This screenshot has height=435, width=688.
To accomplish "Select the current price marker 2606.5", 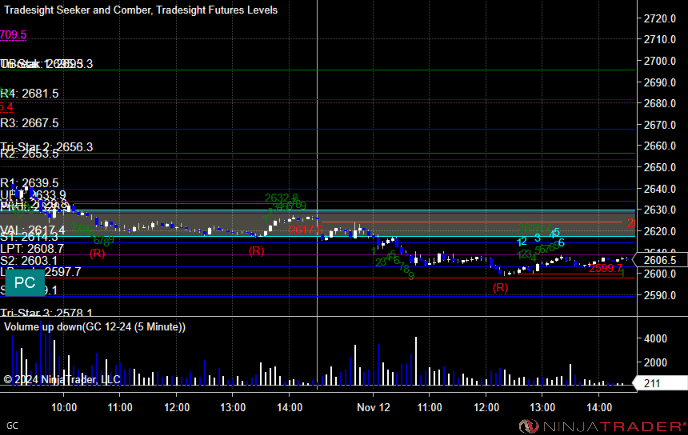I will point(660,260).
